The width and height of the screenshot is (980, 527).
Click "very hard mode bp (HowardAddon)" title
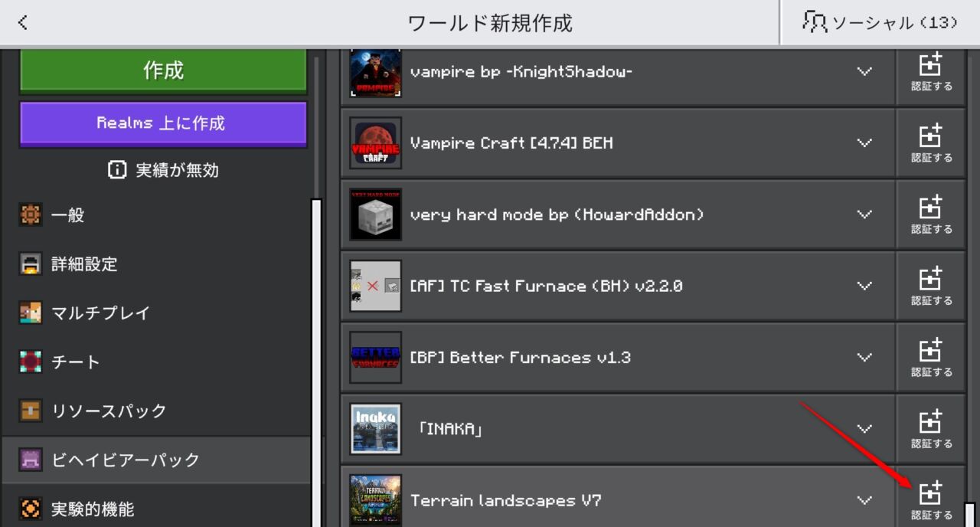557,214
